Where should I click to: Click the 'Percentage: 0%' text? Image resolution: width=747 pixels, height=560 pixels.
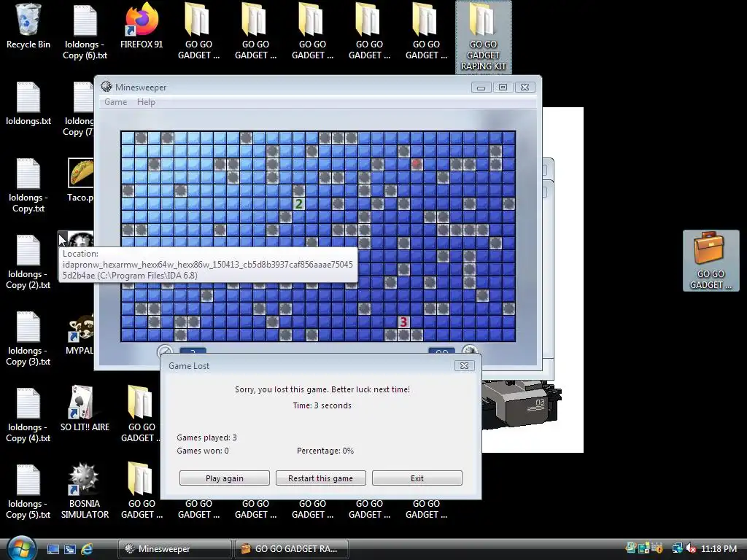tap(325, 451)
